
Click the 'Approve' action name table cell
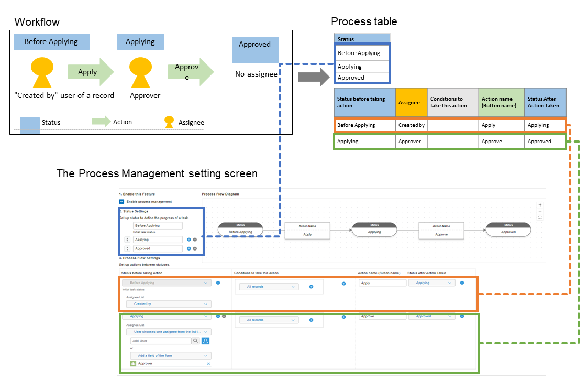[502, 142]
